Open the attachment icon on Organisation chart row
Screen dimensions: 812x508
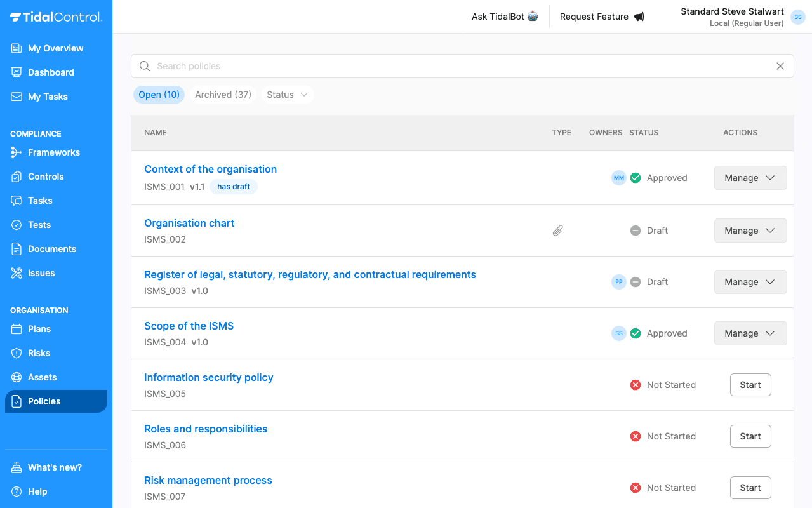(557, 230)
